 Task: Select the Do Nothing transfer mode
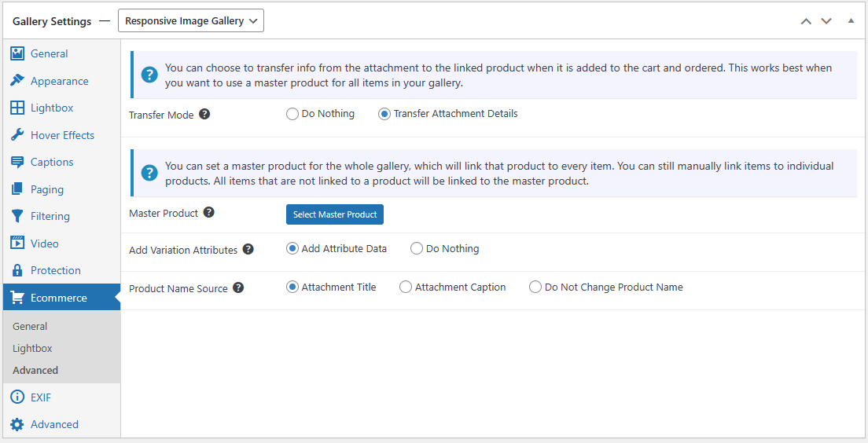tap(292, 114)
